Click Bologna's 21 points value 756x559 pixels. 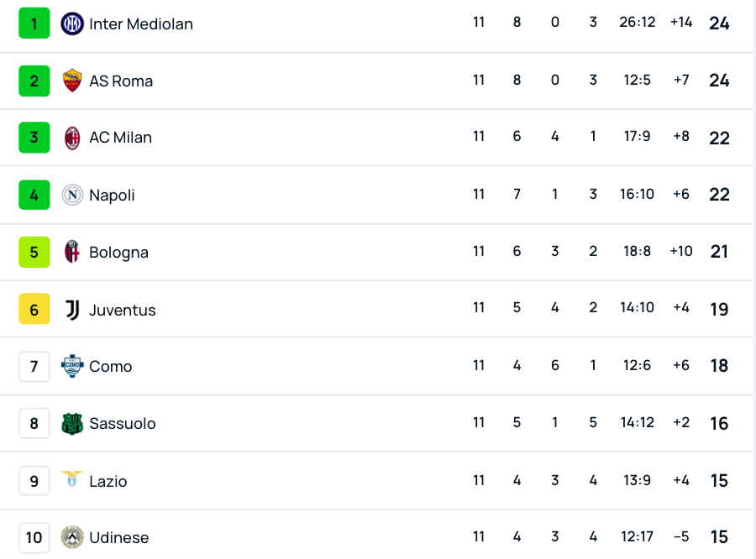pos(719,252)
